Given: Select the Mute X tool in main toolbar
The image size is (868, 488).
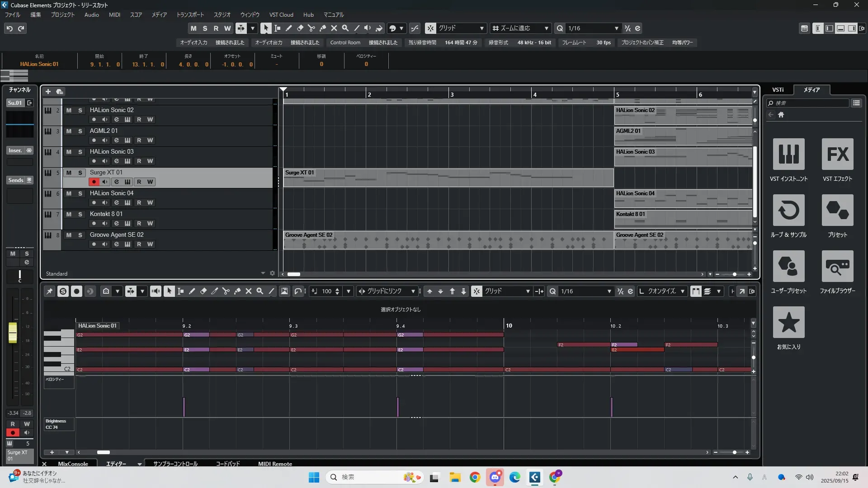Looking at the screenshot, I should pos(334,28).
